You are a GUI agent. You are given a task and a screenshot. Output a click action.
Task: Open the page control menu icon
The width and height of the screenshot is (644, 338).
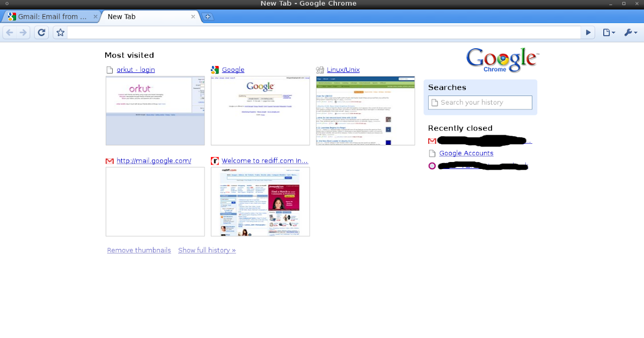click(x=609, y=33)
